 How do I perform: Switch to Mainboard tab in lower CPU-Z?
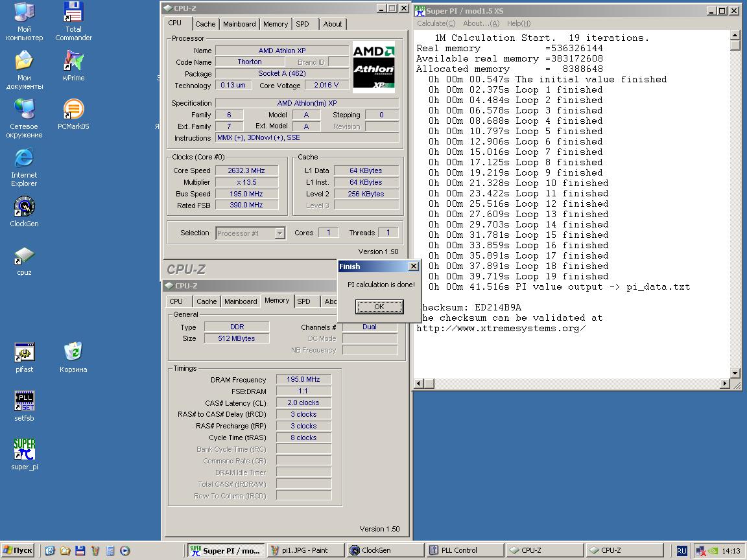241,301
